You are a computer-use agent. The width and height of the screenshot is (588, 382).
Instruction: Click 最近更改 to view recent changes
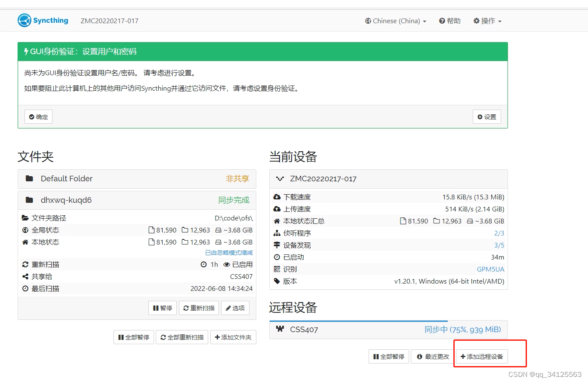pyautogui.click(x=432, y=356)
